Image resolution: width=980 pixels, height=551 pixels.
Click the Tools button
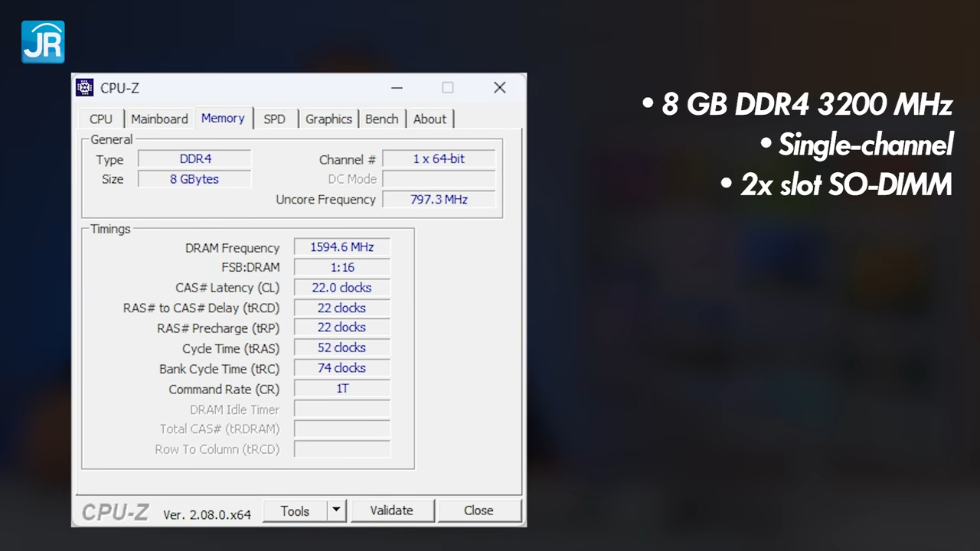(x=295, y=510)
